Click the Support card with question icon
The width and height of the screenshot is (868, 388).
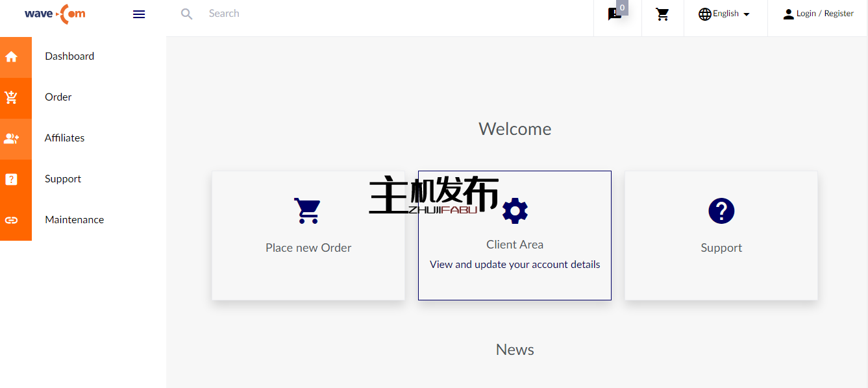pos(721,235)
